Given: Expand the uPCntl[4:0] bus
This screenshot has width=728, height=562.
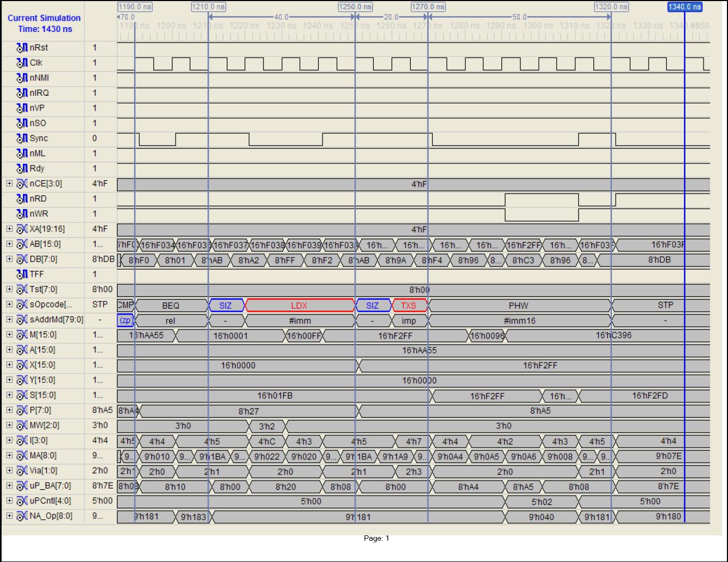Looking at the screenshot, I should (9, 501).
